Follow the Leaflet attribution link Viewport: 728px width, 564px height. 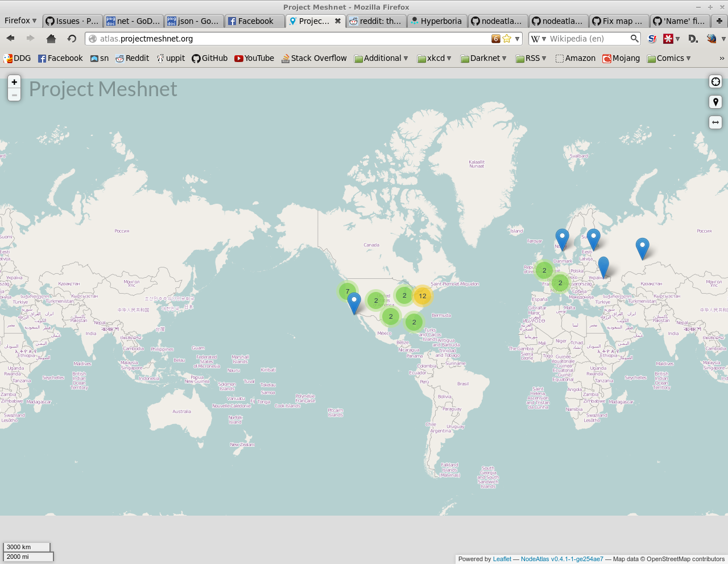(502, 559)
